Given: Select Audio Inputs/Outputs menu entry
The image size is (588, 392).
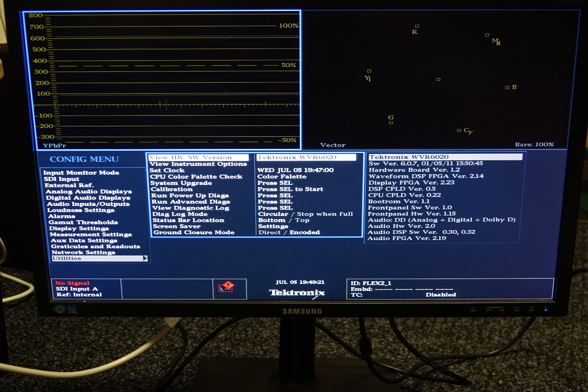Looking at the screenshot, I should coord(88,204).
